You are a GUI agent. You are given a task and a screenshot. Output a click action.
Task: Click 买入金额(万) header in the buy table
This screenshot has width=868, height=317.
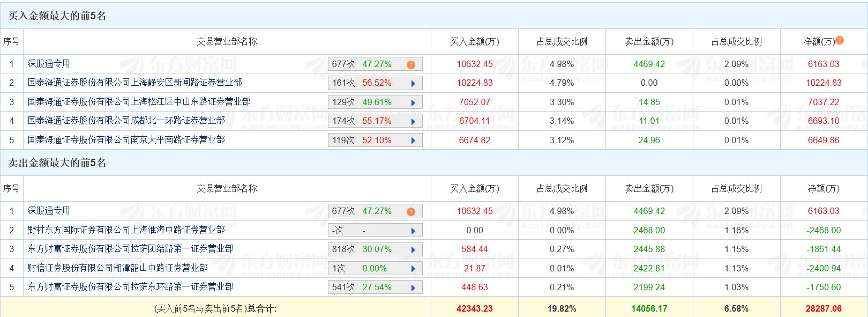click(x=475, y=41)
